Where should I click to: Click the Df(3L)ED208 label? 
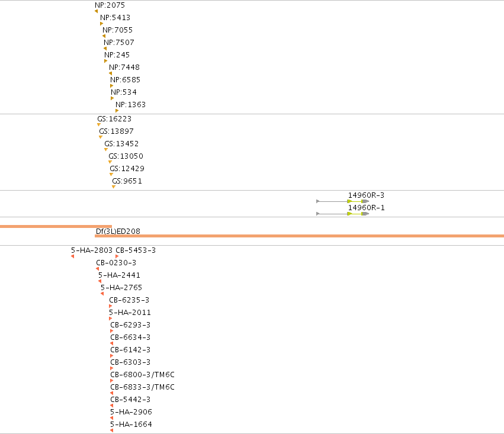(118, 232)
